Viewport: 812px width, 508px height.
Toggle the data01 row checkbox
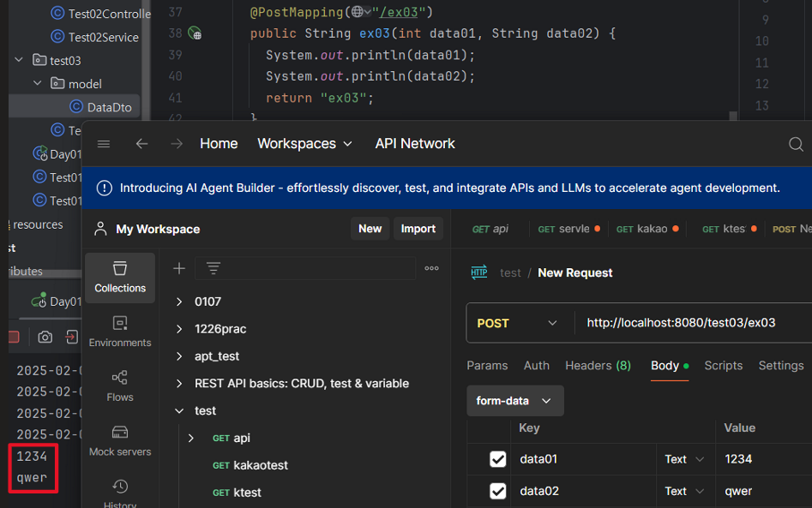click(497, 459)
